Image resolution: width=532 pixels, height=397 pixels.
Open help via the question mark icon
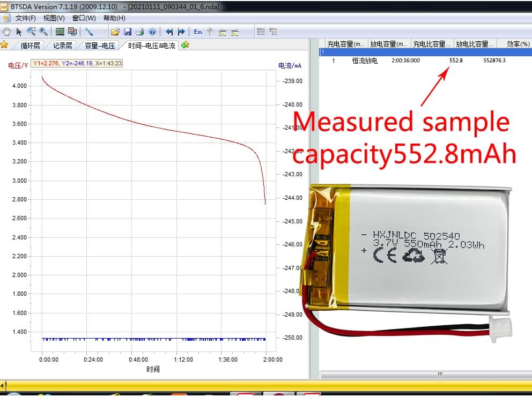point(152,32)
